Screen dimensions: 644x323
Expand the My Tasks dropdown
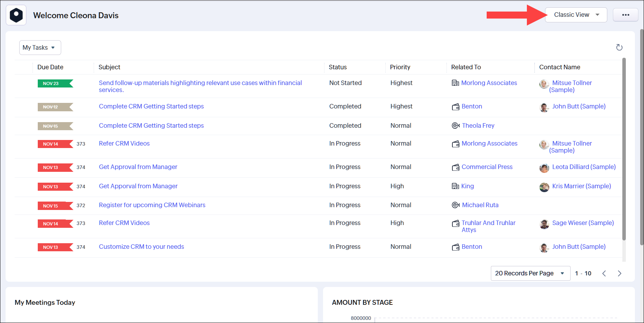40,48
